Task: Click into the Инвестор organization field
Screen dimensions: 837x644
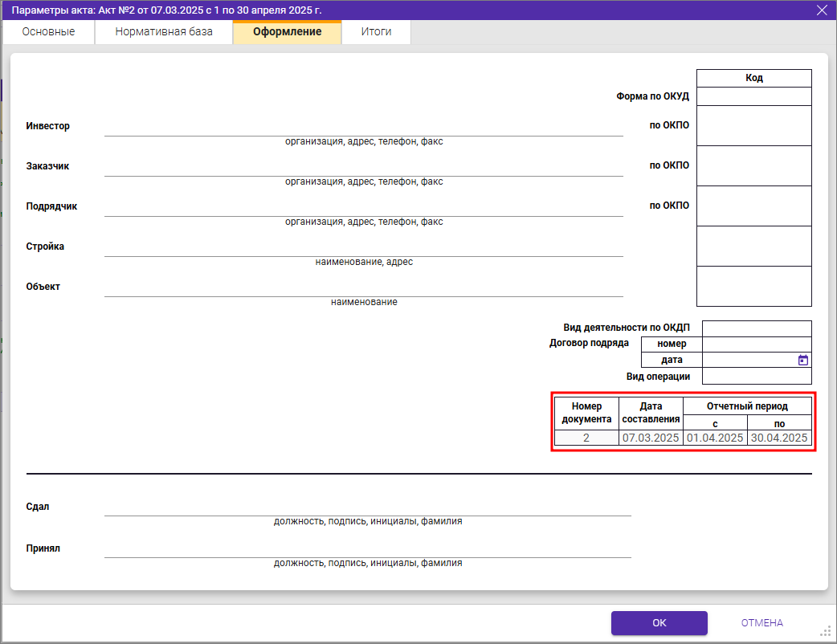Action: tap(363, 128)
